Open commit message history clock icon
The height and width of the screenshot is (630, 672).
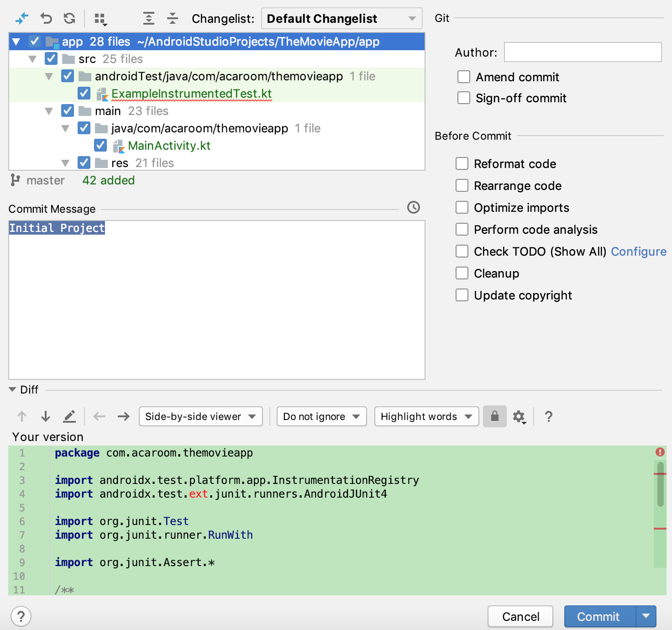pos(413,208)
